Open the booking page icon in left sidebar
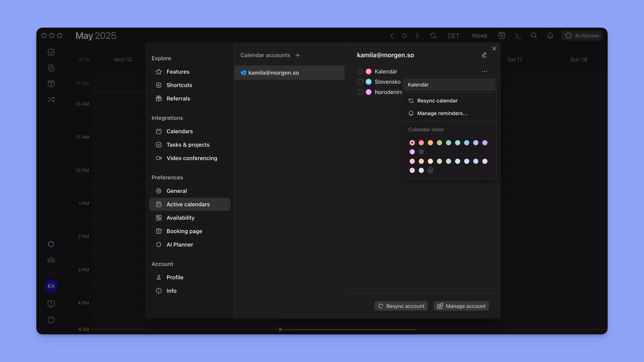 [x=51, y=84]
